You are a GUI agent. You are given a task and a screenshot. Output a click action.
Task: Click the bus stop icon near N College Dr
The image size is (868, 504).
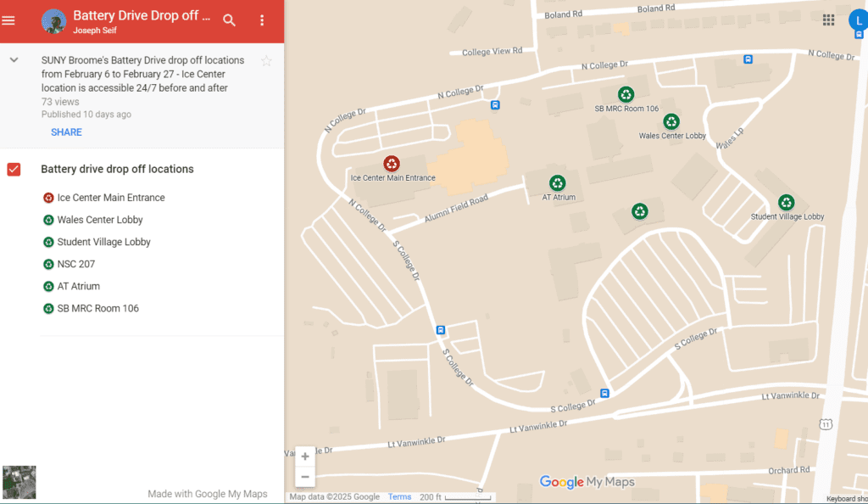pyautogui.click(x=494, y=105)
